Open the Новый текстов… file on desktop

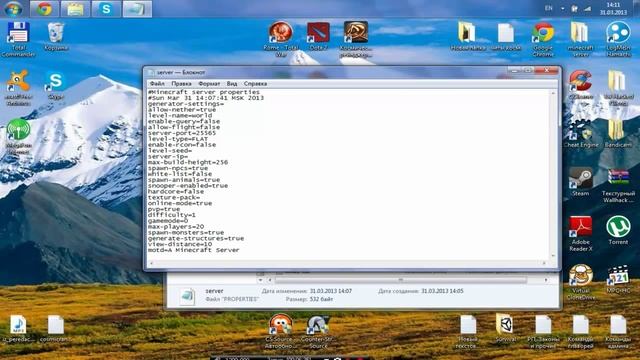(468, 331)
